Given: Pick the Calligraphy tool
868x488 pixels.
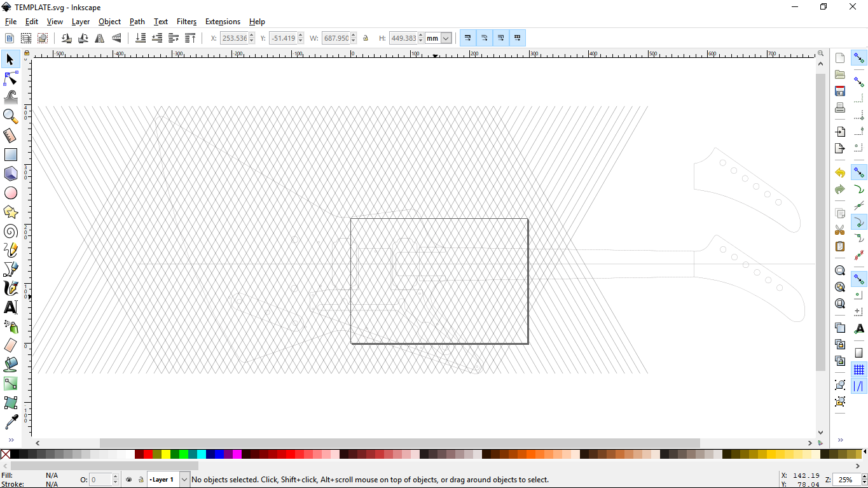Looking at the screenshot, I should click(10, 288).
